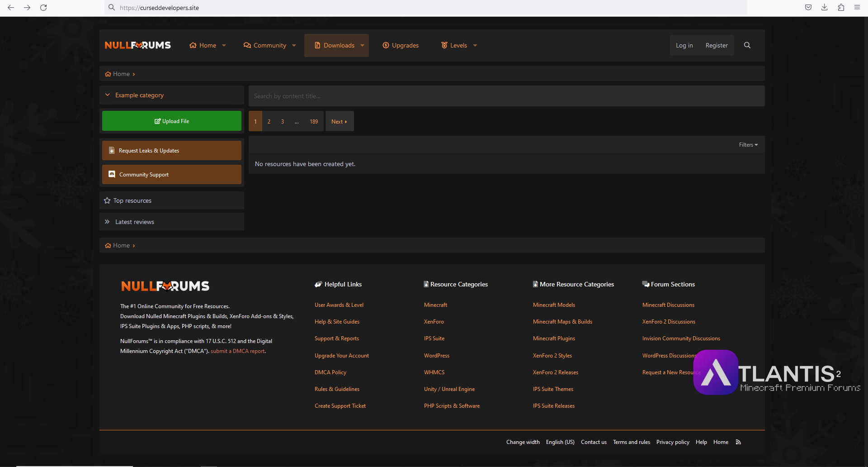Image resolution: width=868 pixels, height=467 pixels.
Task: Open the WHMCS category link
Action: tap(434, 372)
